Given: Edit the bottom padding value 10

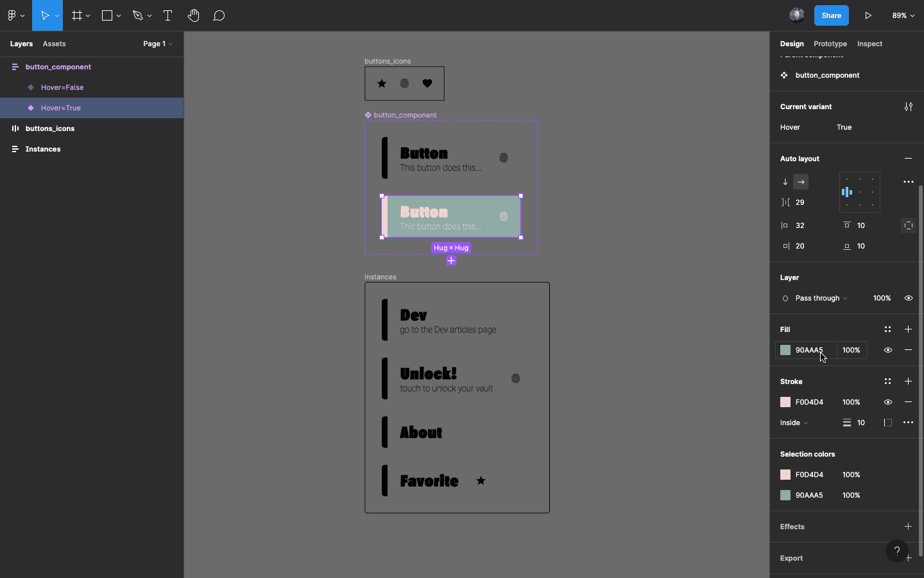Looking at the screenshot, I should 861,246.
